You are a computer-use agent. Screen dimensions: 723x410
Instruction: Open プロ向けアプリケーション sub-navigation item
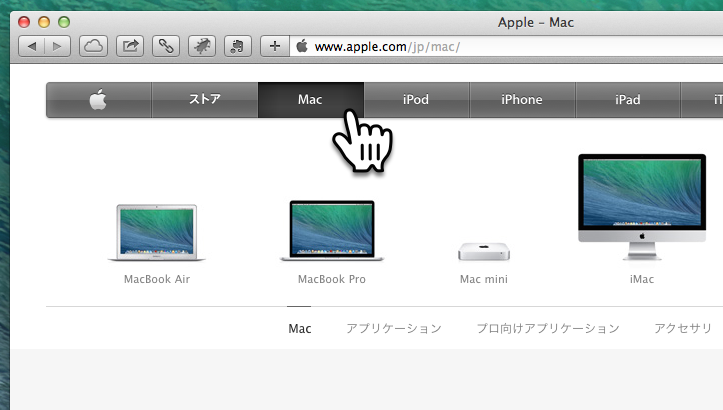[548, 328]
